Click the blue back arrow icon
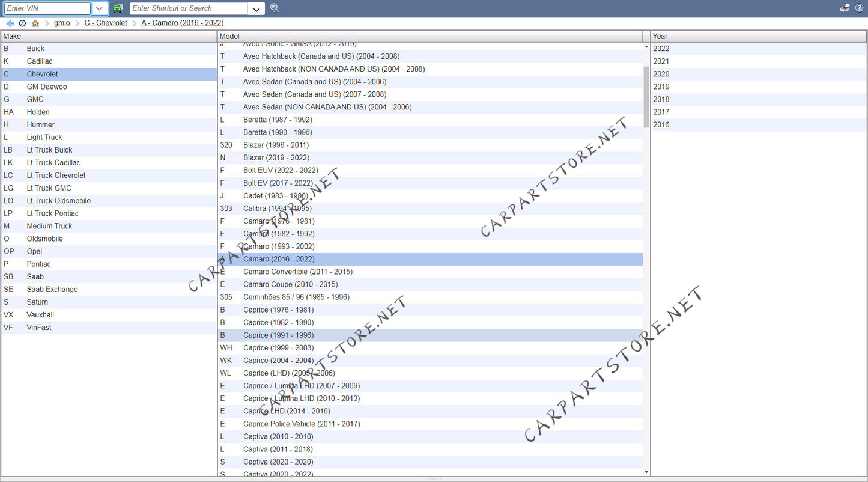Image resolution: width=868 pixels, height=482 pixels. (x=10, y=23)
